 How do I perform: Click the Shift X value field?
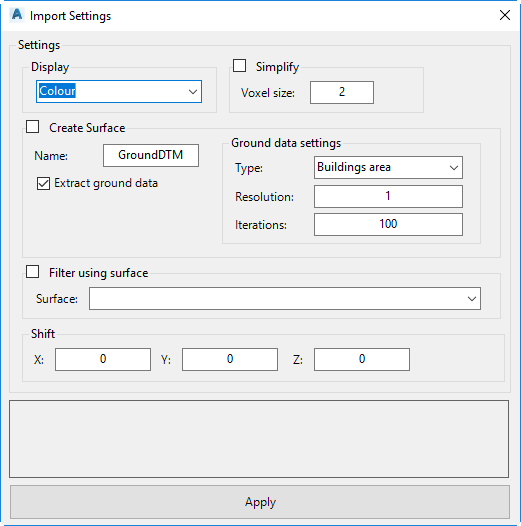point(103,359)
